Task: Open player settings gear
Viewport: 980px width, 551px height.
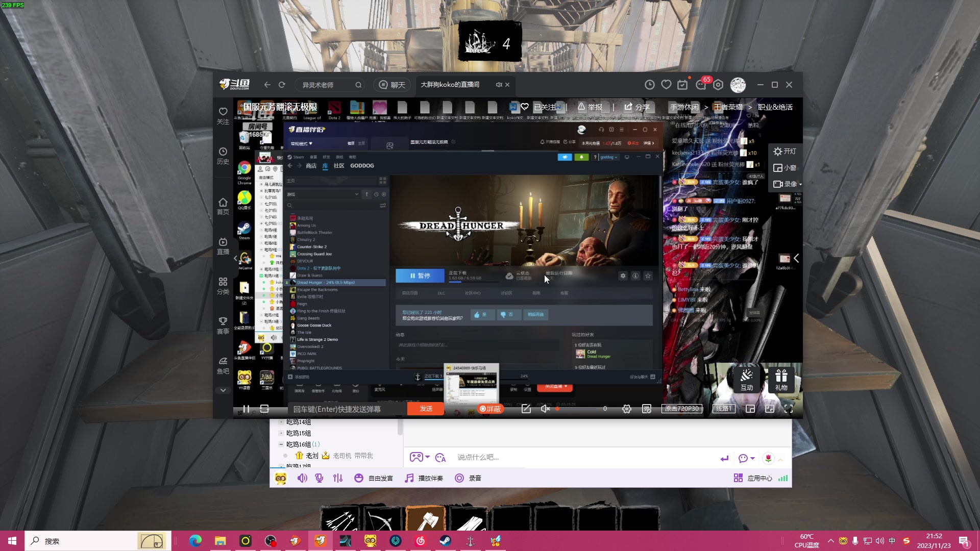Action: click(x=627, y=409)
